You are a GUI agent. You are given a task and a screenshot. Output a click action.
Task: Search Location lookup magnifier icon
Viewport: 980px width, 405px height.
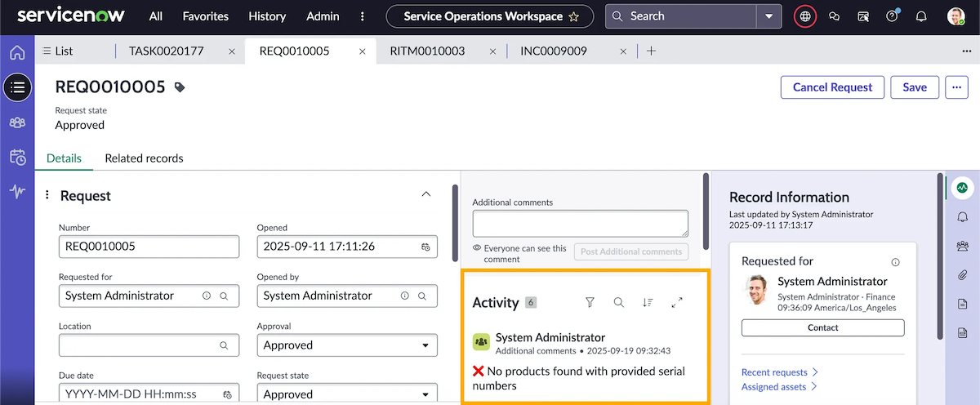pos(224,345)
